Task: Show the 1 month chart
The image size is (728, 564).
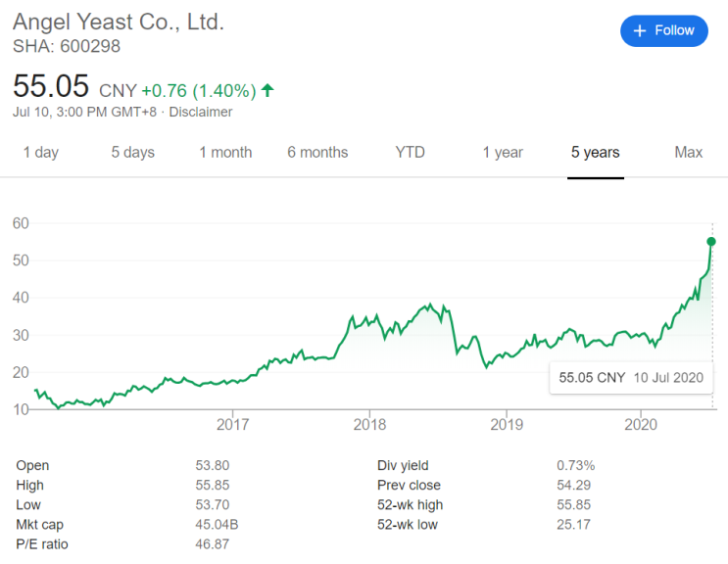Action: [225, 152]
